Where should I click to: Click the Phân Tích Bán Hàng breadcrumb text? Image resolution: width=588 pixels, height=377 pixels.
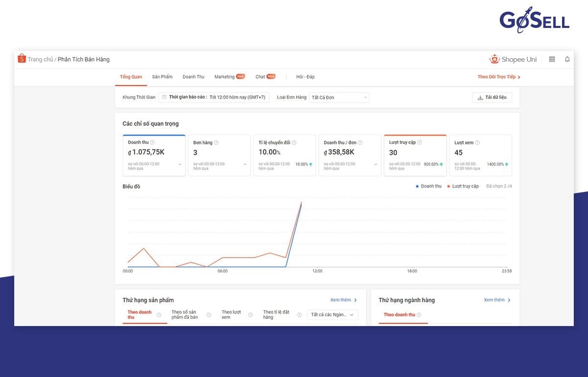click(x=84, y=59)
